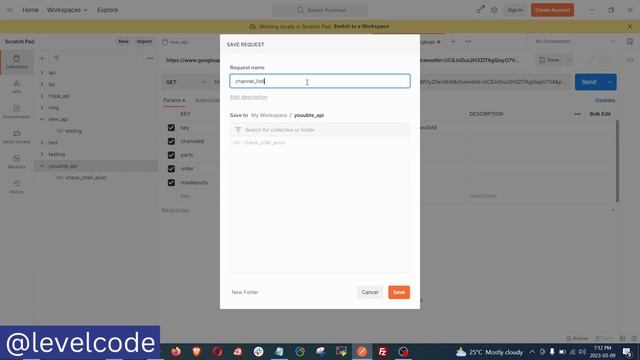This screenshot has height=360, width=640.
Task: Open the Monitors sidebar tab
Action: pyautogui.click(x=17, y=162)
